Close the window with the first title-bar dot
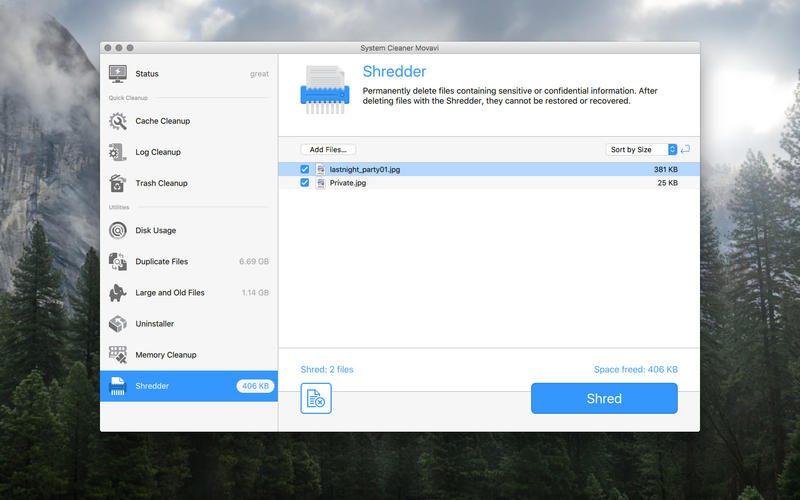This screenshot has width=800, height=500. (x=108, y=48)
